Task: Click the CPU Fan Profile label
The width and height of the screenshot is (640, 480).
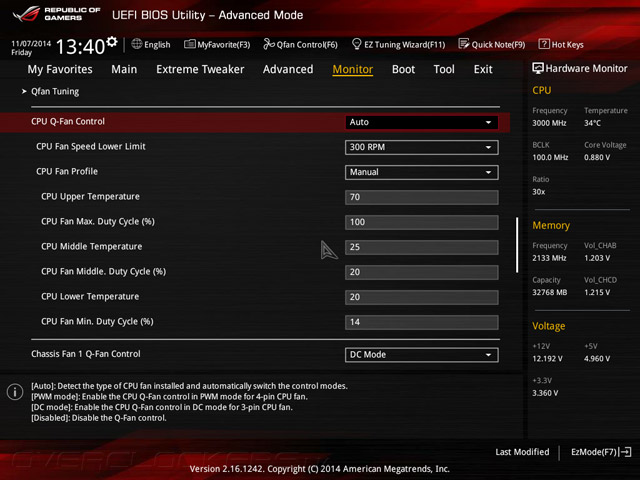Action: pos(67,171)
